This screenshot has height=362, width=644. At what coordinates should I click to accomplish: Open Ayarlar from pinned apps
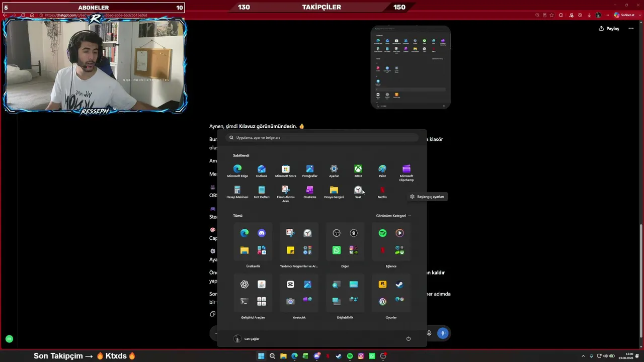click(334, 171)
